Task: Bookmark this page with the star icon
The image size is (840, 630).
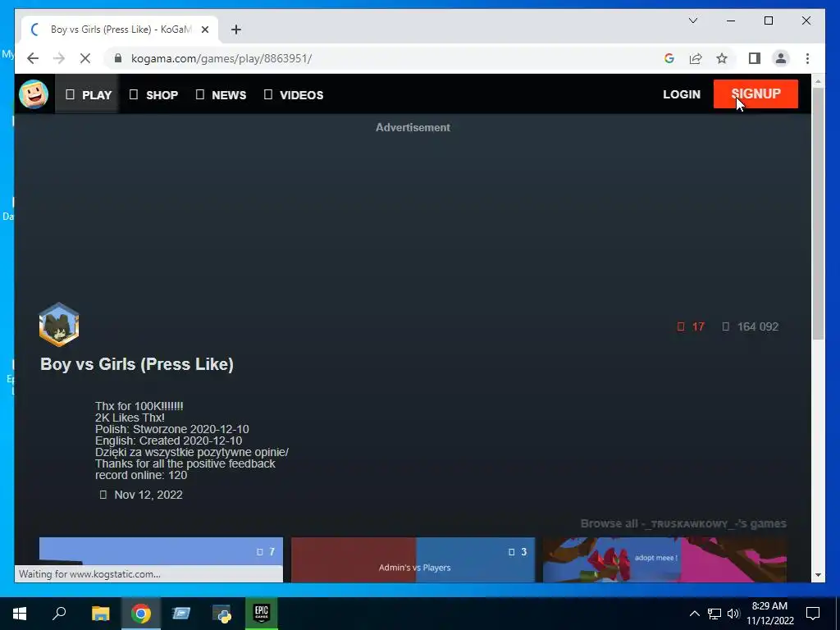Action: [722, 58]
